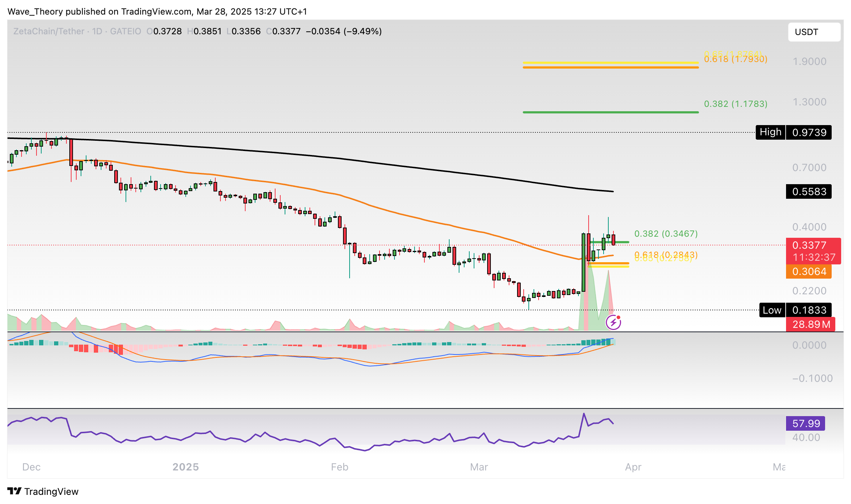Click the purple 57.99 RSI value tag
Viewport: 851px width, 504px height.
(x=805, y=423)
